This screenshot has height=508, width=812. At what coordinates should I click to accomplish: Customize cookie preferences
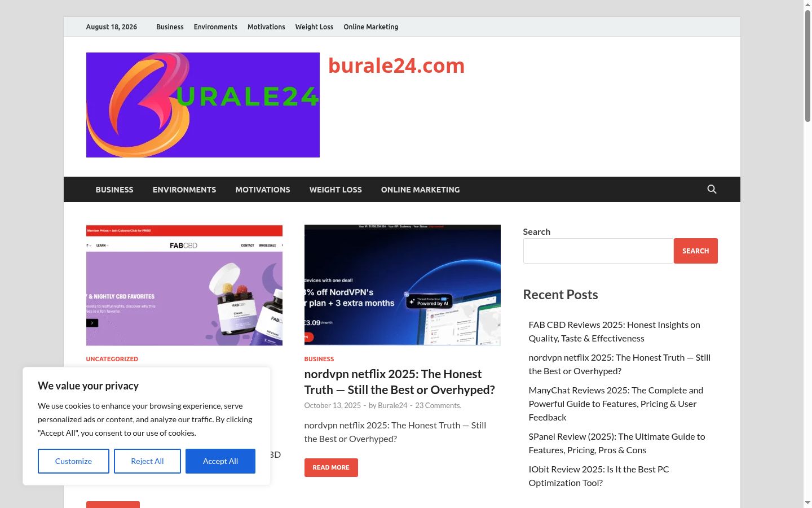tap(73, 461)
